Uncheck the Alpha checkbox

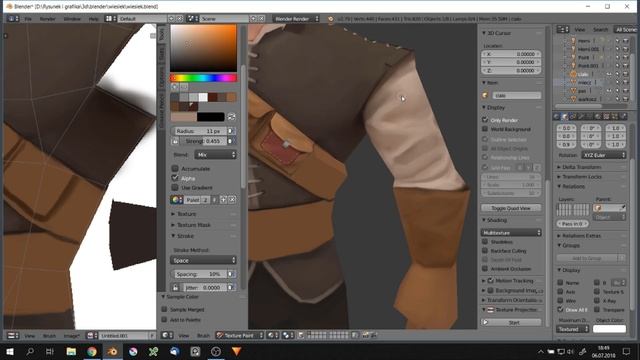coord(175,178)
